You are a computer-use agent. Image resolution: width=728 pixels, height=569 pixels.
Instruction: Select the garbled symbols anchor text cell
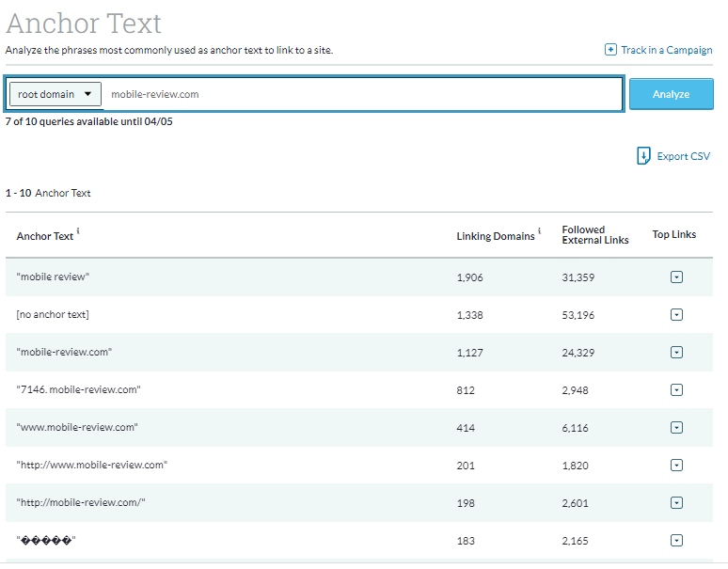(46, 540)
